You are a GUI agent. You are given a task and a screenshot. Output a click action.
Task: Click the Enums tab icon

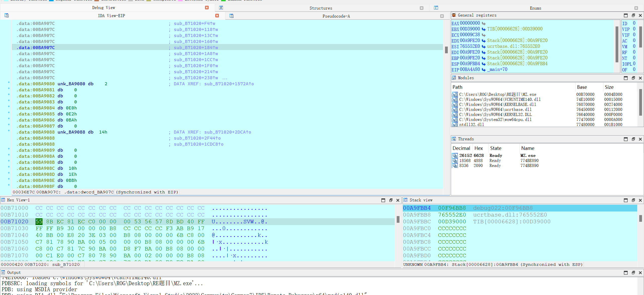coord(436,8)
